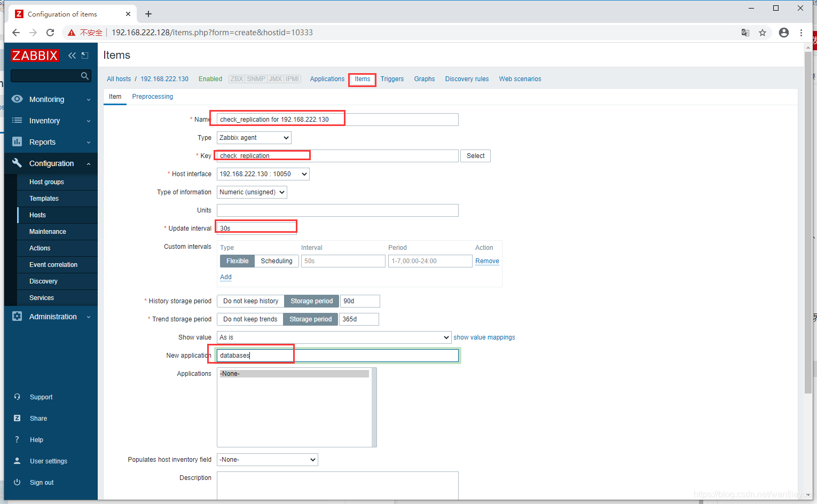Open translate page icon in address bar
This screenshot has height=504, width=817.
[x=745, y=33]
